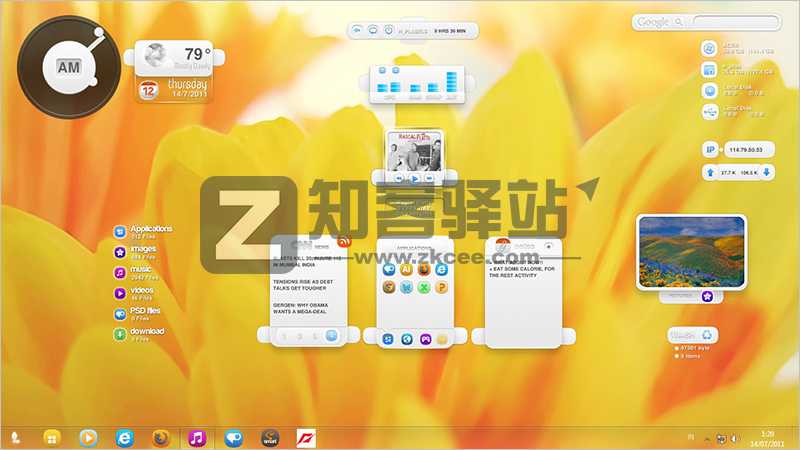
Task: Click the Rascal Flatts album cover
Action: point(414,151)
